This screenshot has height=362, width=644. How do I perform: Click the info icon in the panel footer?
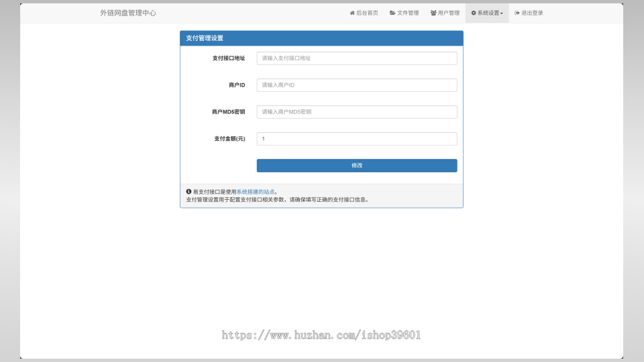[189, 192]
